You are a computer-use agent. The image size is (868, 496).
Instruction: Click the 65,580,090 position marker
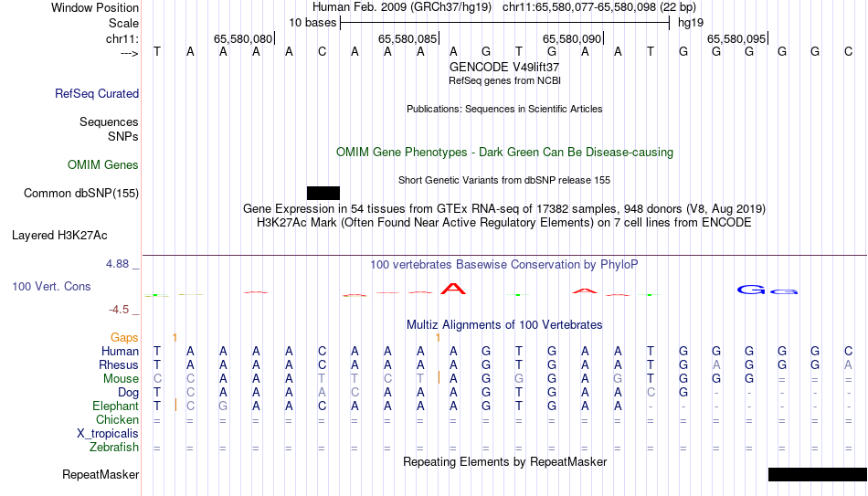tap(572, 38)
